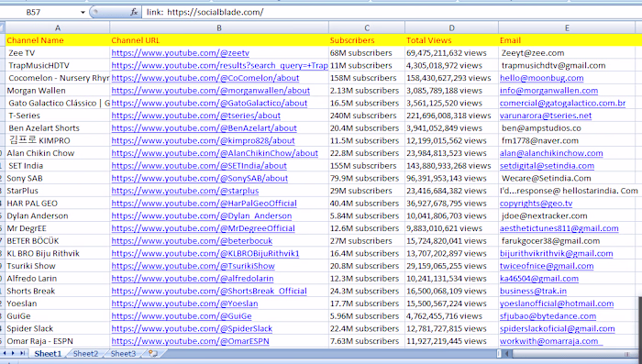Select the Total Views header cell
642x364 pixels.
point(451,40)
